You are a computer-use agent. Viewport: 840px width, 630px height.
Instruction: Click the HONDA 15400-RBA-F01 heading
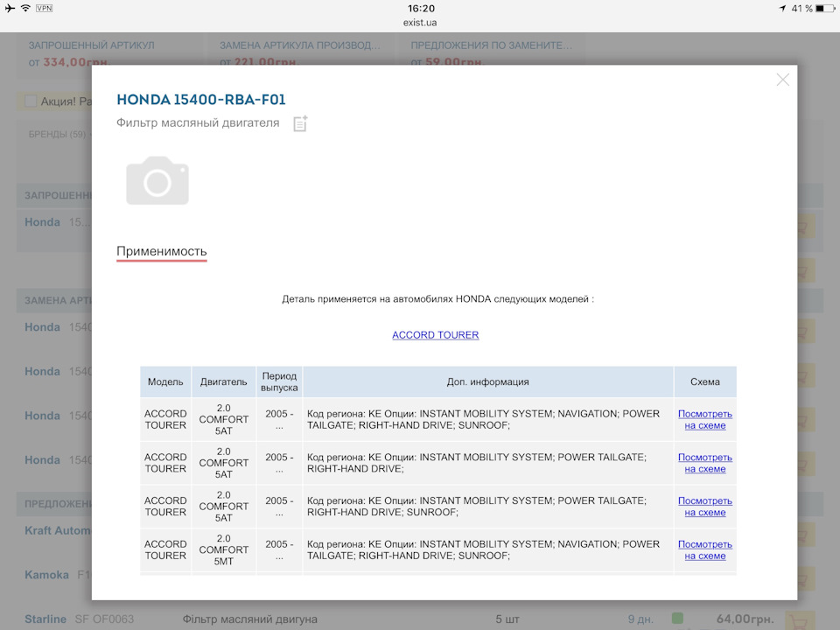coord(201,100)
